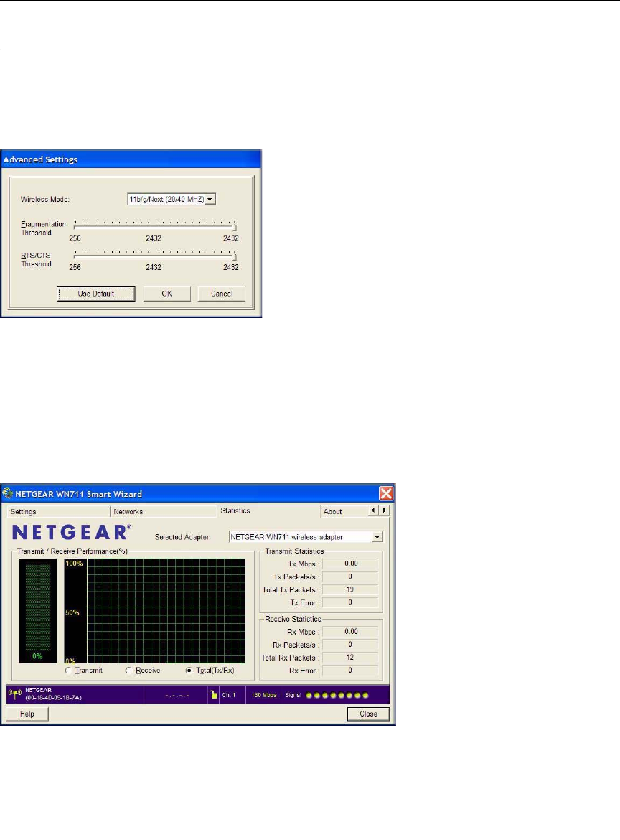Close the Smart Wizard with red X
620x840 pixels.
[x=386, y=493]
